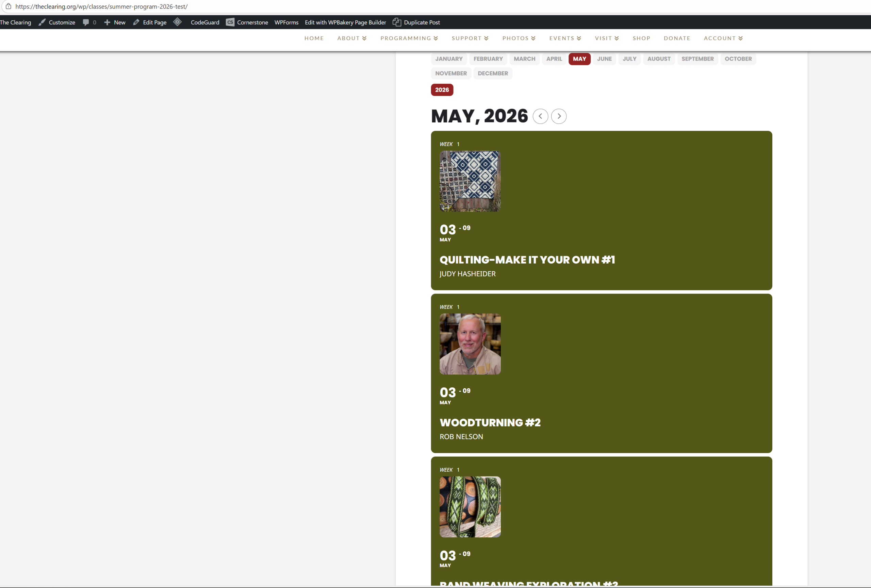Click the Customize brush icon
The height and width of the screenshot is (588, 871).
[x=42, y=22]
